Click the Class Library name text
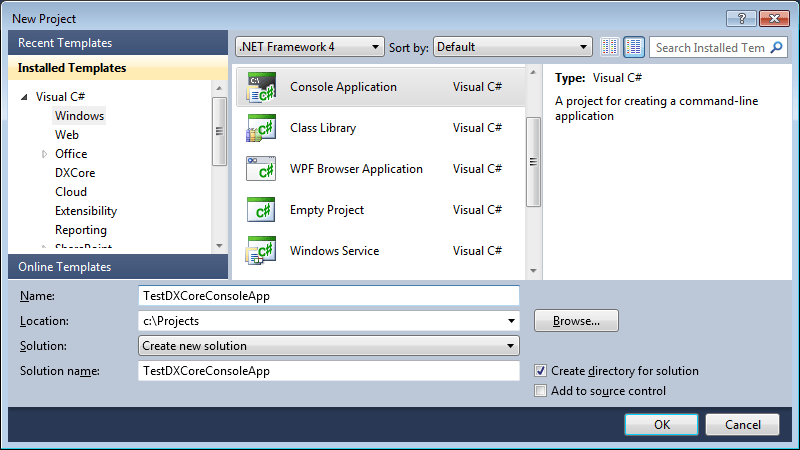 [x=323, y=128]
